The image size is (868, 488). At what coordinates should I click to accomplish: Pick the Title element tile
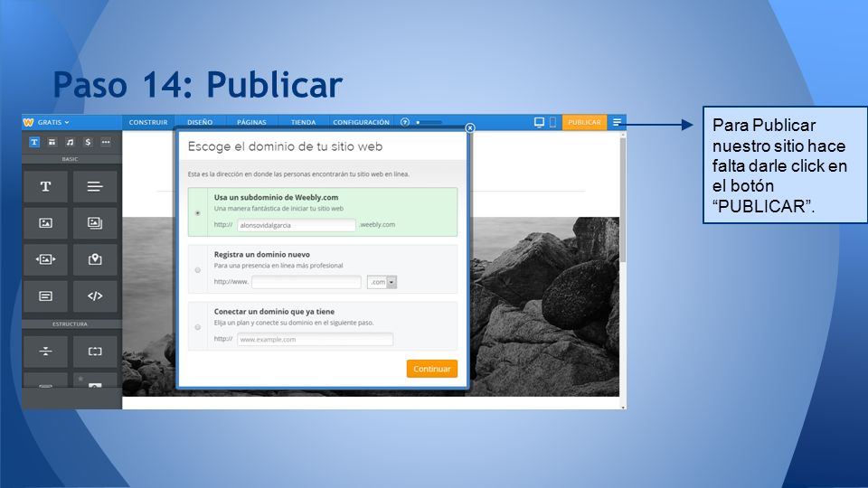tap(46, 186)
